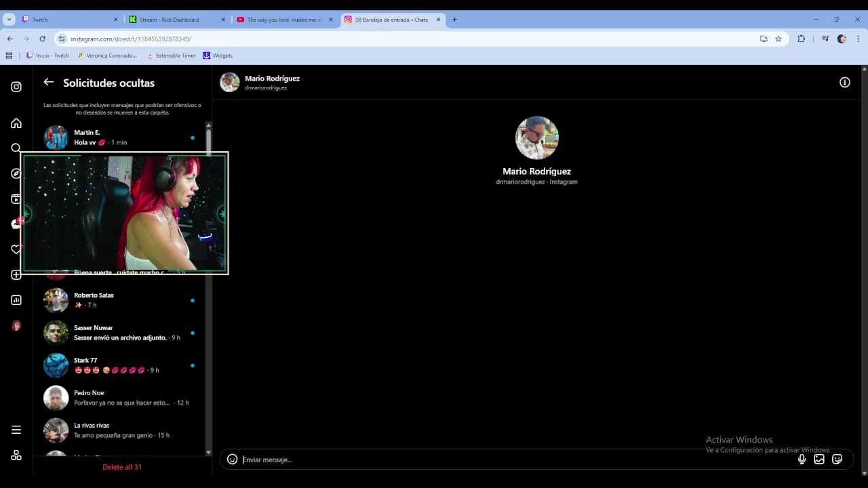Open Chrome extensions puzzle icon
Screen dimensions: 868x488
802,39
